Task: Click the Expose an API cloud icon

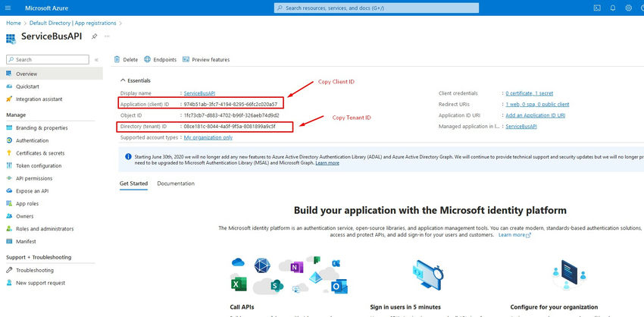Action: (x=9, y=191)
